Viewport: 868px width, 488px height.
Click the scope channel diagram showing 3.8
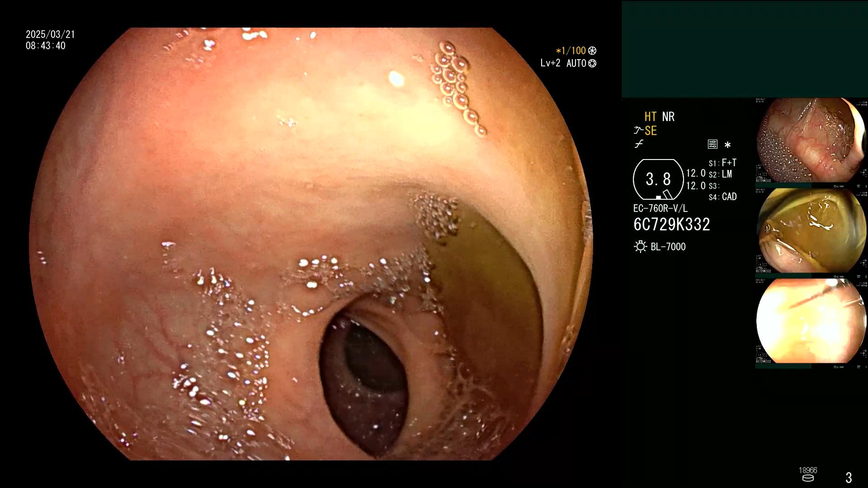click(x=658, y=179)
